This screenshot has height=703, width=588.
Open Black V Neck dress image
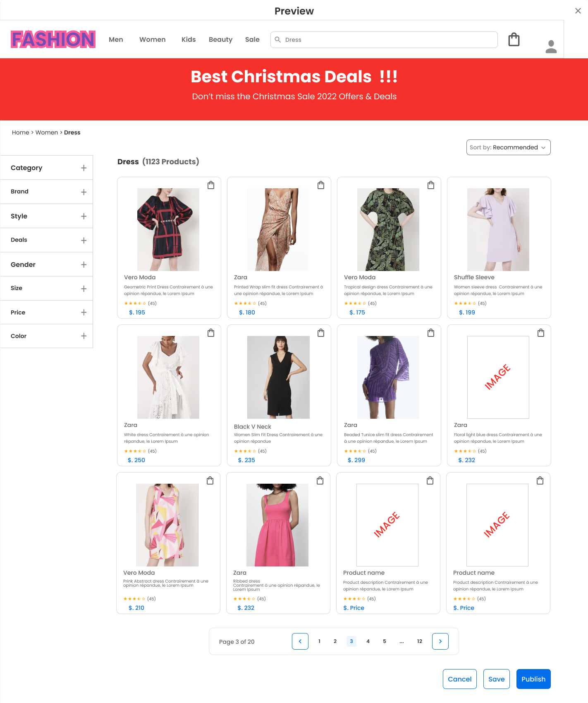[x=278, y=377]
